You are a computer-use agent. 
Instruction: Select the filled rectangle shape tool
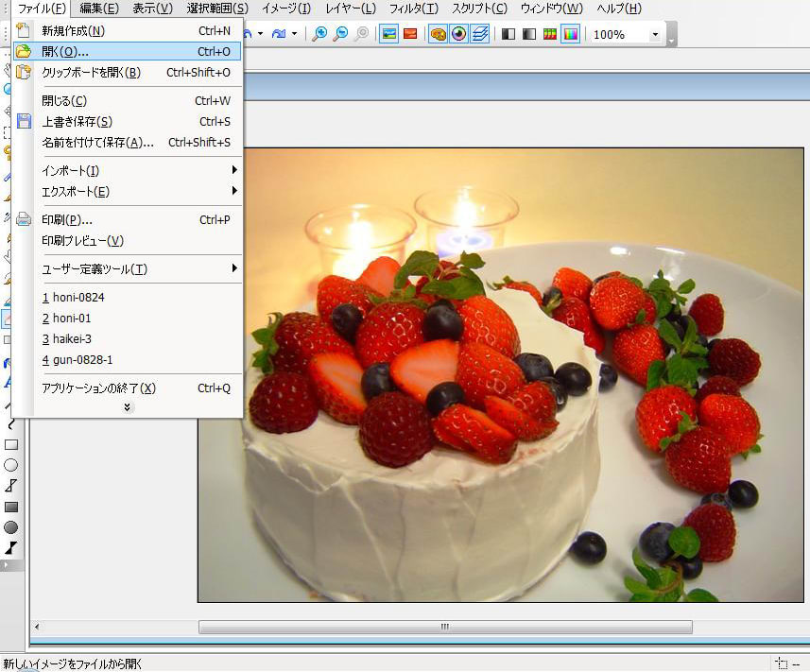[x=11, y=507]
